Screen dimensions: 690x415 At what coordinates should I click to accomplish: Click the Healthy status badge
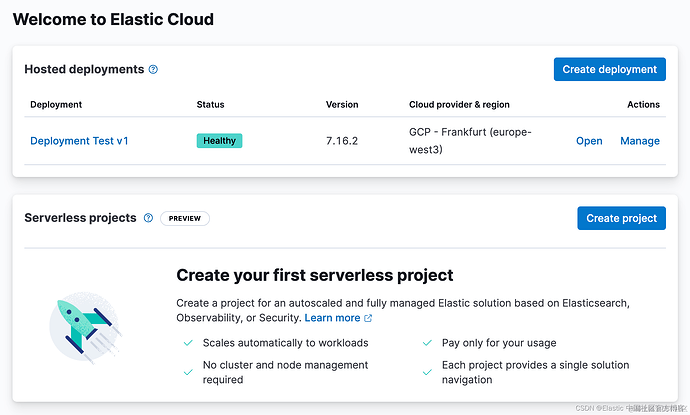(219, 141)
